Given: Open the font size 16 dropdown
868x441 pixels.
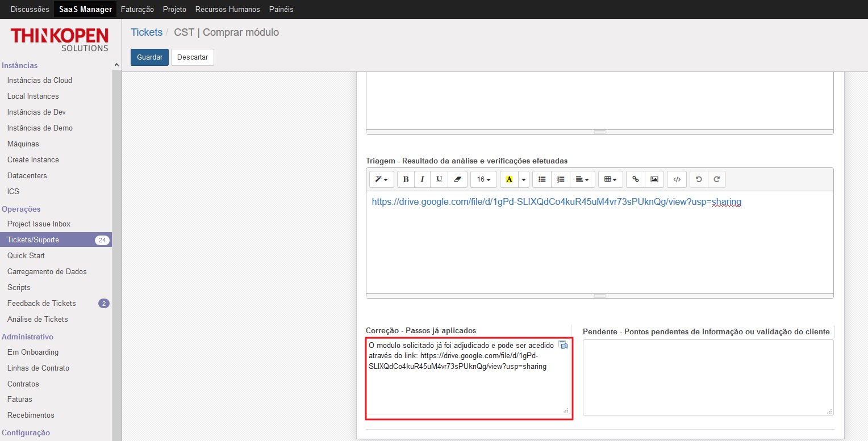Looking at the screenshot, I should pyautogui.click(x=483, y=179).
